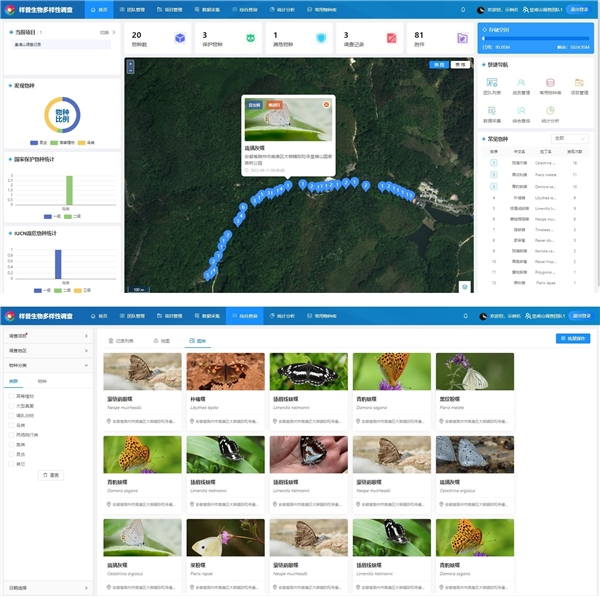Click the 重置 reset button
Screen dimensions: 600x597
click(x=51, y=475)
